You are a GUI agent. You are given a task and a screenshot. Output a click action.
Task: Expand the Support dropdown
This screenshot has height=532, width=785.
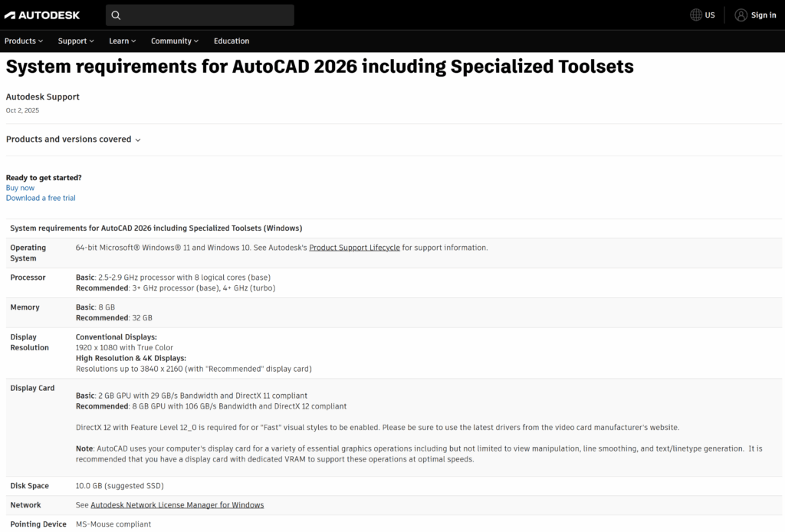click(75, 41)
